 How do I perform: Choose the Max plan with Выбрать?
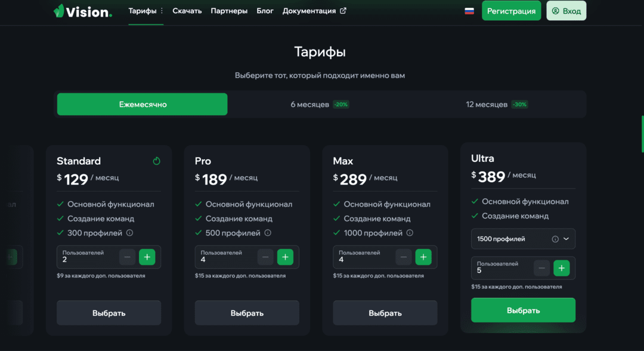pos(385,313)
